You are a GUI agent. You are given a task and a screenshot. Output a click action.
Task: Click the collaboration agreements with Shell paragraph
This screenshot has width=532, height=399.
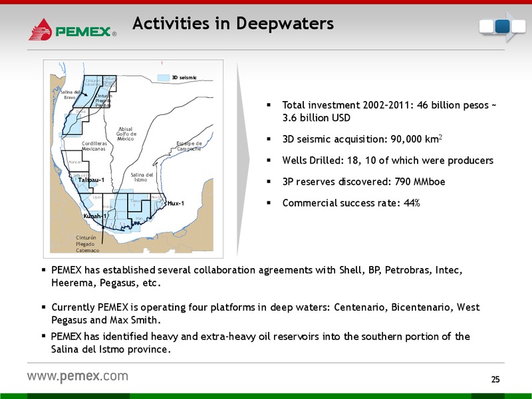(257, 276)
